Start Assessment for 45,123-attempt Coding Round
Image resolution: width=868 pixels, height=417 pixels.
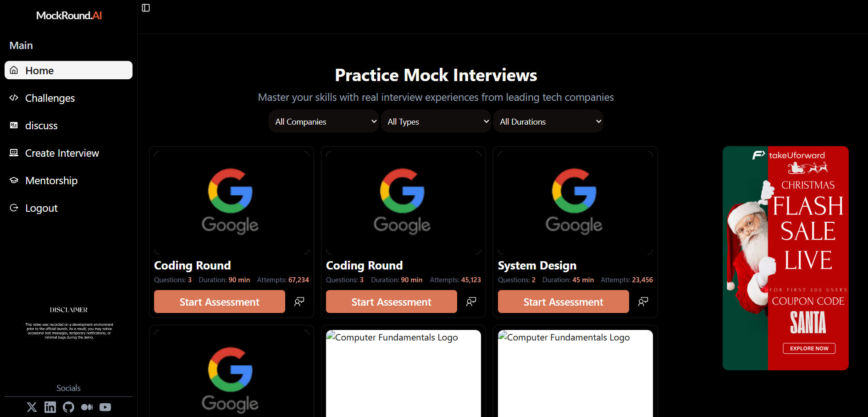click(x=392, y=302)
